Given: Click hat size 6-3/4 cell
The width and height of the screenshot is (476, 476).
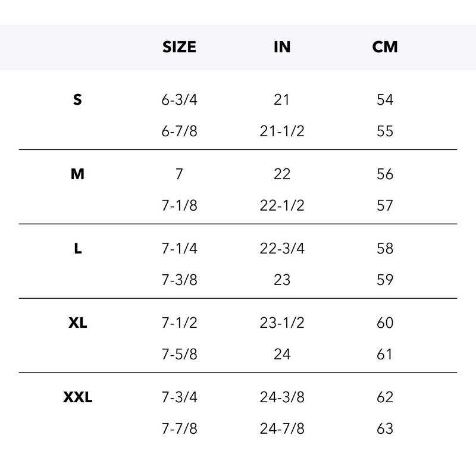Looking at the screenshot, I should tap(179, 100).
